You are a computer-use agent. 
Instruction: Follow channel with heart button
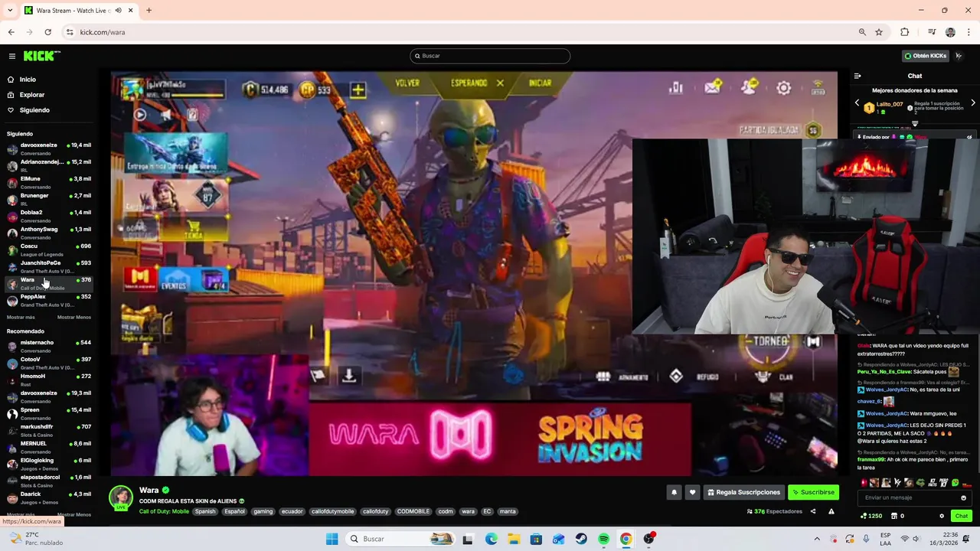[x=692, y=492]
